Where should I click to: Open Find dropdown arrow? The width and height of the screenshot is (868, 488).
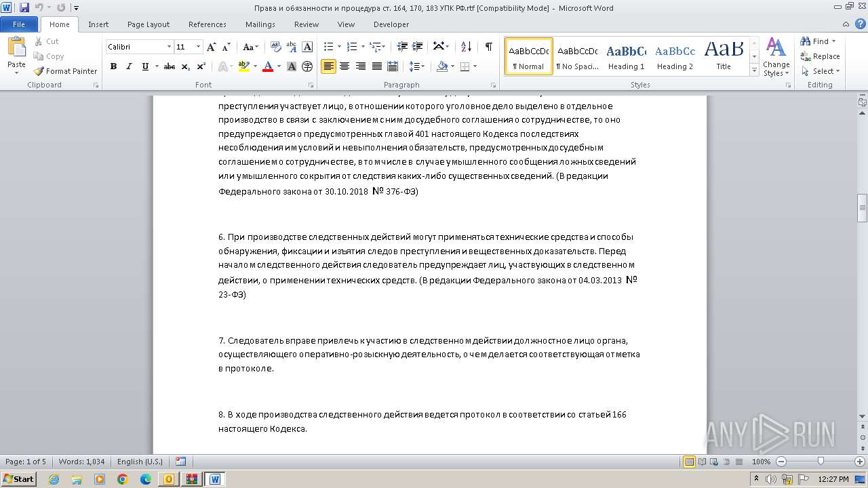coord(833,41)
